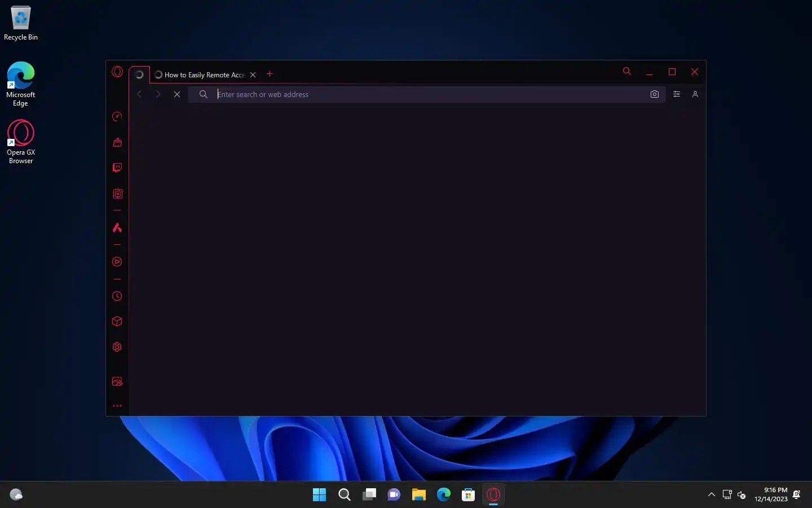Image resolution: width=812 pixels, height=508 pixels.
Task: Open the Opera GX main menu logo
Action: pos(117,72)
